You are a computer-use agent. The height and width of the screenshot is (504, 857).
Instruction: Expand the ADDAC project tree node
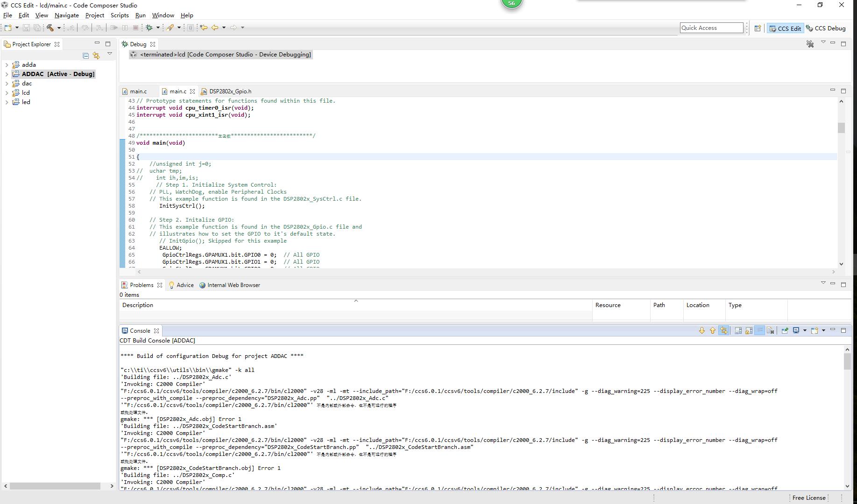point(7,74)
